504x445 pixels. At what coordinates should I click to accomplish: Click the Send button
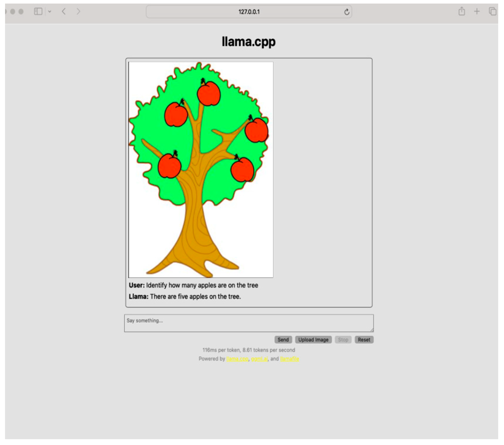point(283,340)
